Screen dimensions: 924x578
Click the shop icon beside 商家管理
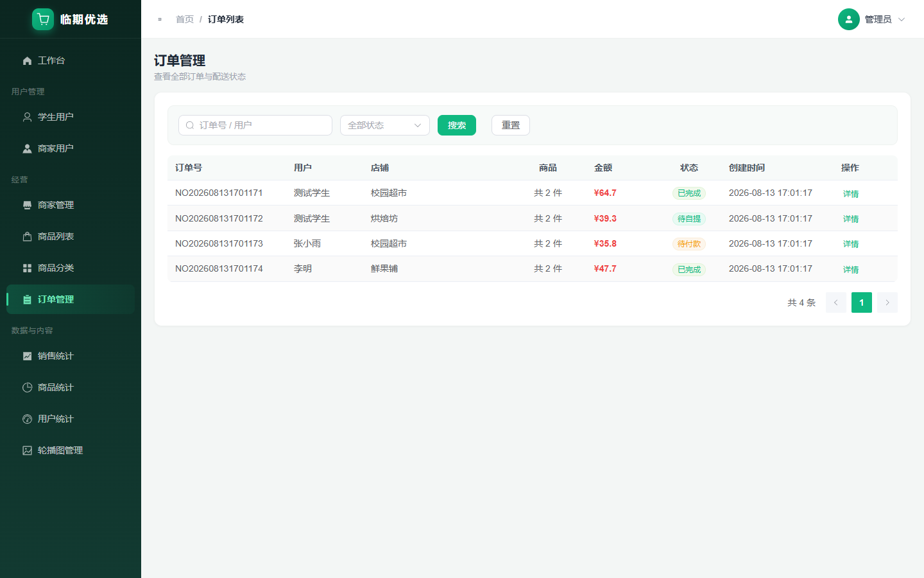point(27,205)
